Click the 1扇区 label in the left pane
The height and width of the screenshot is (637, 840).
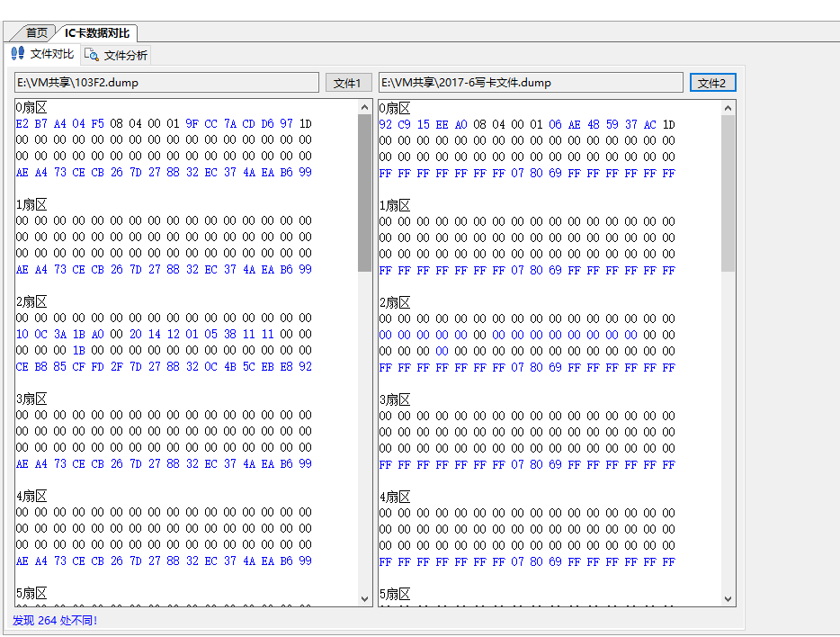[x=31, y=204]
